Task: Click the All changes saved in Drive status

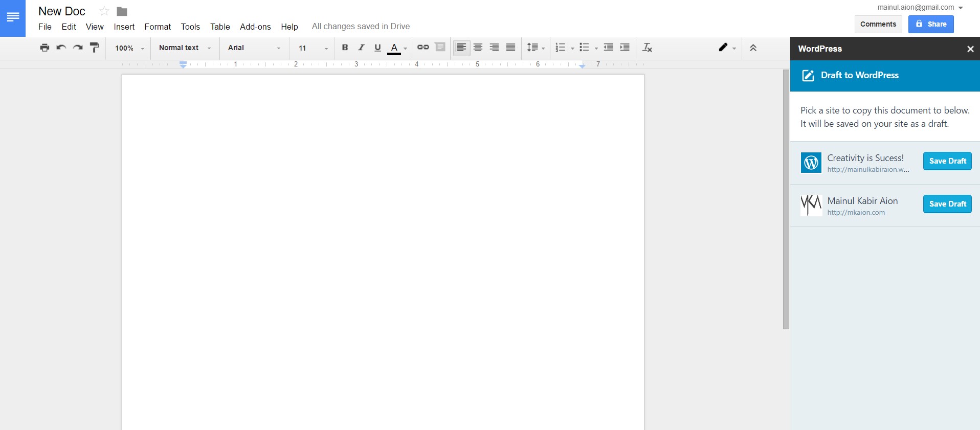Action: 361,27
